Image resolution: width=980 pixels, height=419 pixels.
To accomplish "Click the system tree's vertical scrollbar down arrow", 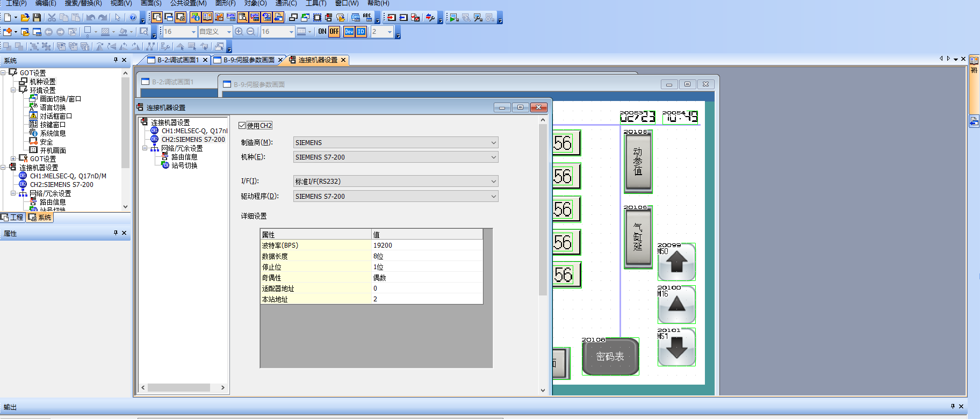I will coord(125,206).
